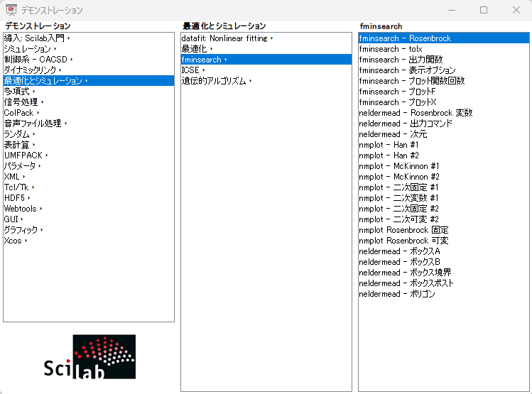532x394 pixels.
Task: Open the Xcos demos category
Action: [x=13, y=241]
